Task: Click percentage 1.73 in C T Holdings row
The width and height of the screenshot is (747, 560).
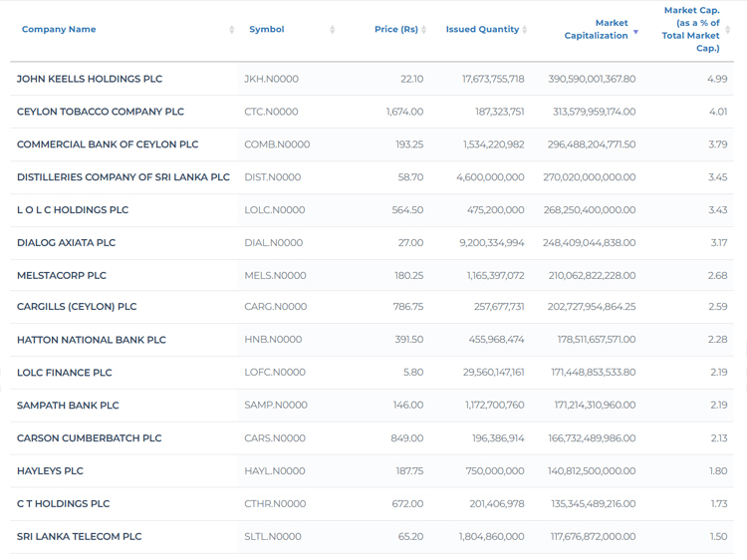Action: tap(719, 504)
